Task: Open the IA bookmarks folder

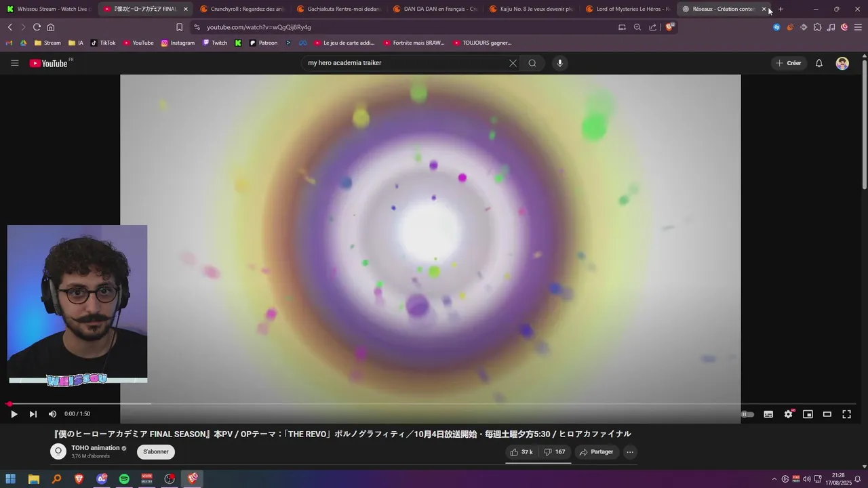Action: (x=76, y=43)
